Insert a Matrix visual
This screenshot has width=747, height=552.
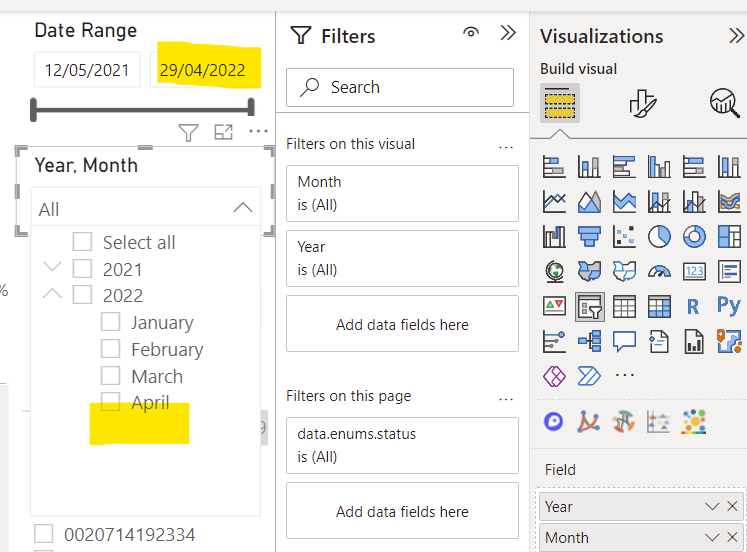point(659,306)
